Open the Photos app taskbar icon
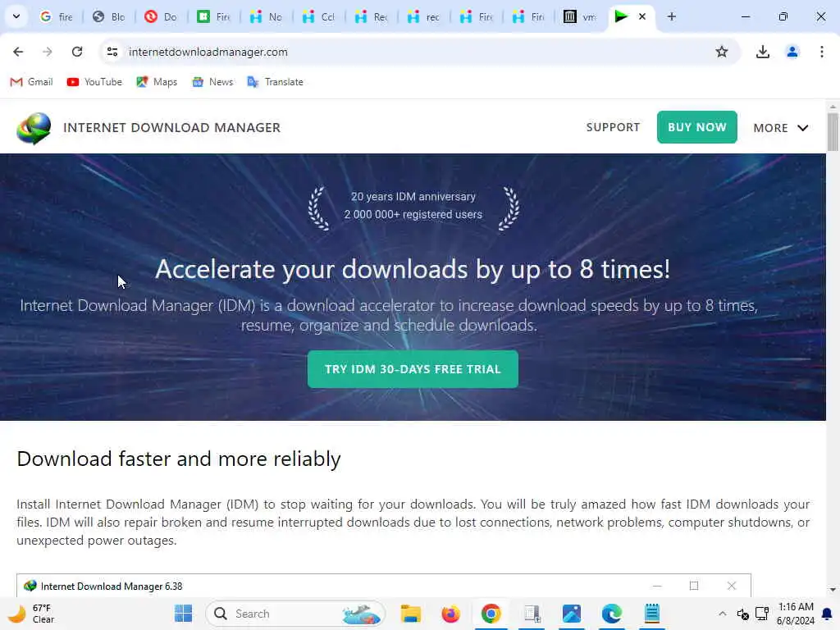Screen dimensions: 840x630 tap(572, 614)
